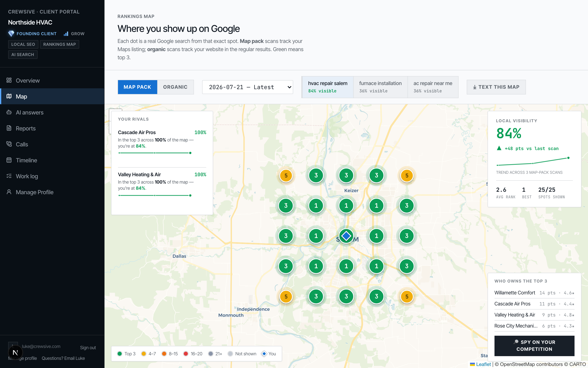Image resolution: width=588 pixels, height=368 pixels.
Task: Open the Work log checklist icon
Action: pyautogui.click(x=9, y=176)
